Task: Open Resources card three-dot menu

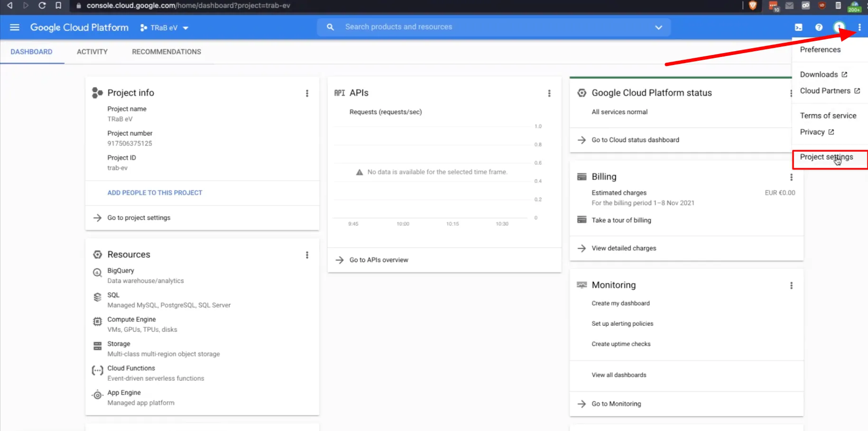Action: pyautogui.click(x=307, y=255)
